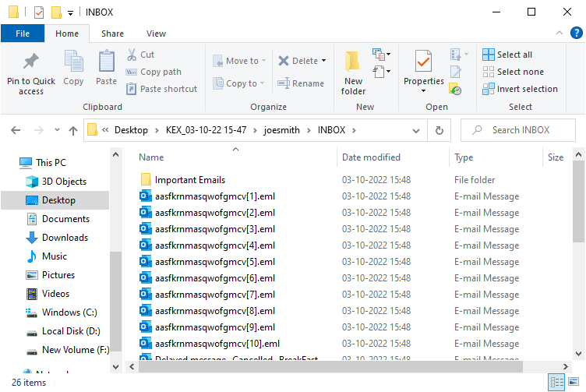586x392 pixels.
Task: Open the File tab
Action: tap(23, 34)
